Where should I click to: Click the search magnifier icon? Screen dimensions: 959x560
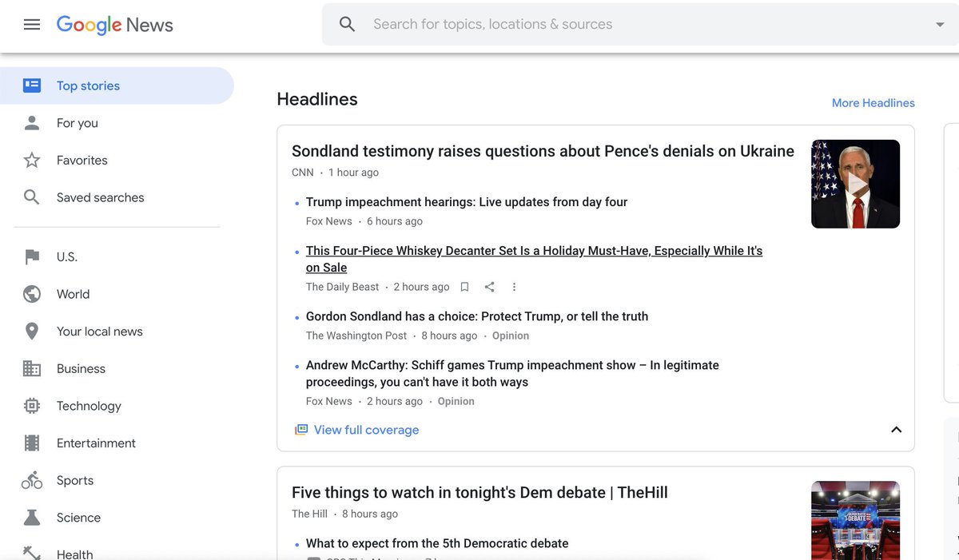tap(347, 24)
